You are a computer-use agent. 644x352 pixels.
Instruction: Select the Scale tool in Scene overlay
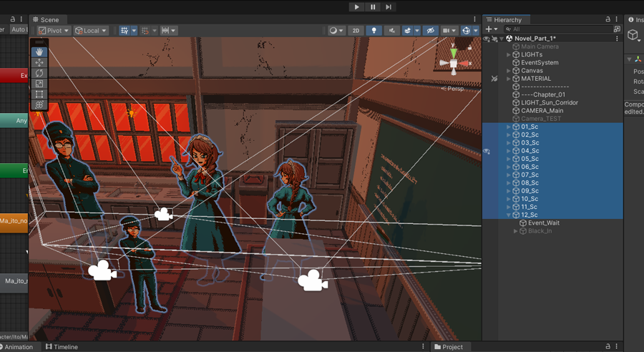(39, 84)
